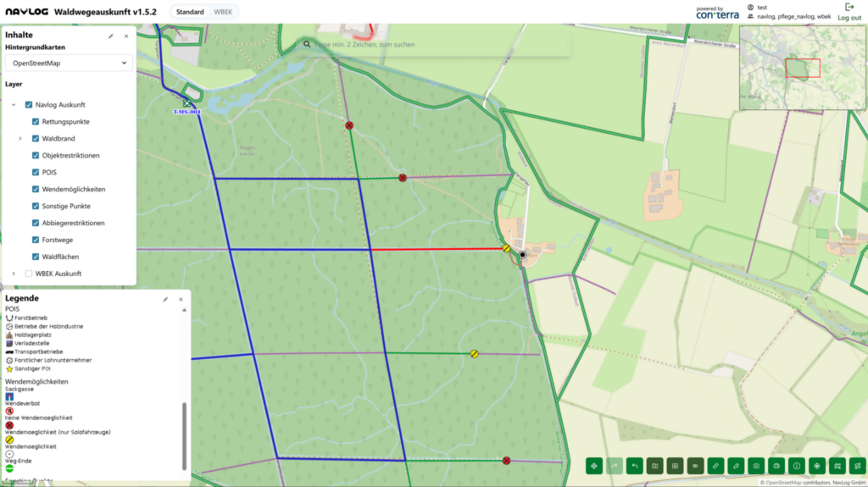Switch to the Standard tab

pos(190,12)
